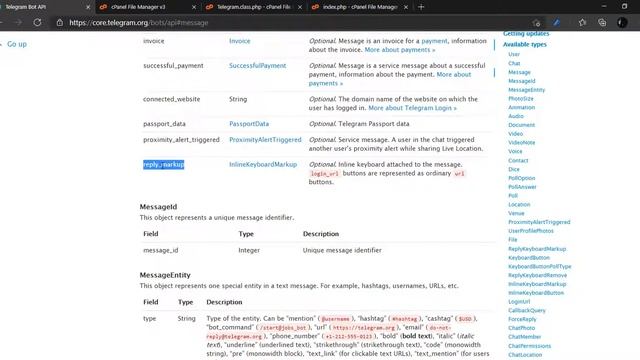Jump to InlineKeyboardButton in sidebar
The height and width of the screenshot is (360, 640).
point(536,293)
